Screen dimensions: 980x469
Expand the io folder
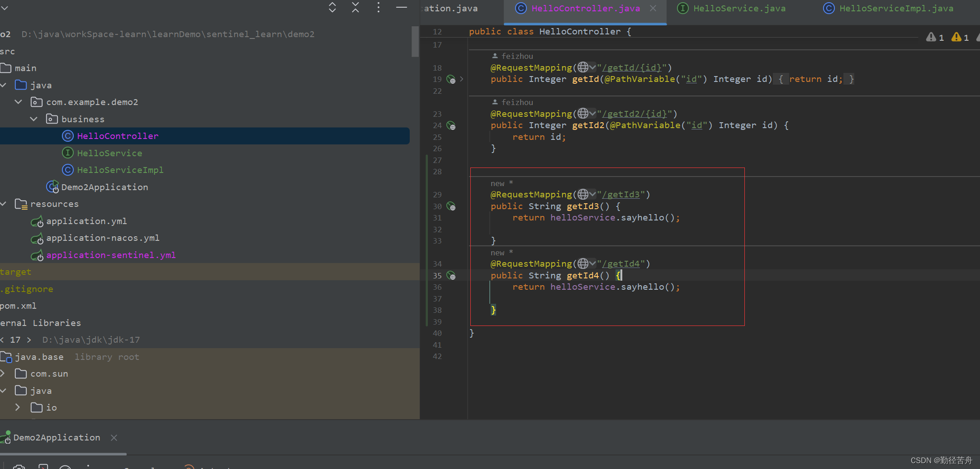click(18, 407)
